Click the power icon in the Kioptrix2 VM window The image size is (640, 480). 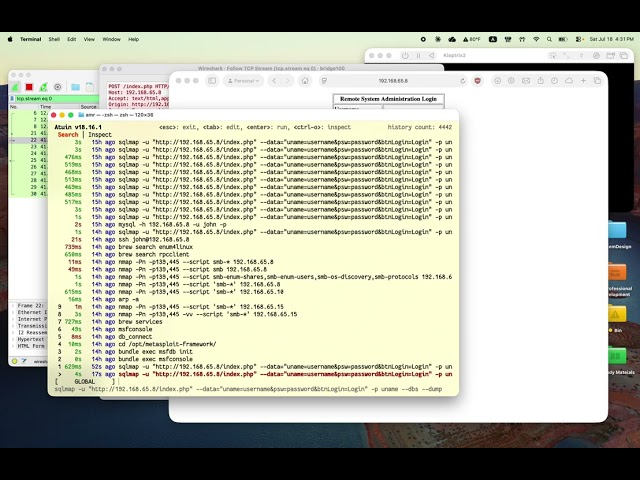(405, 56)
